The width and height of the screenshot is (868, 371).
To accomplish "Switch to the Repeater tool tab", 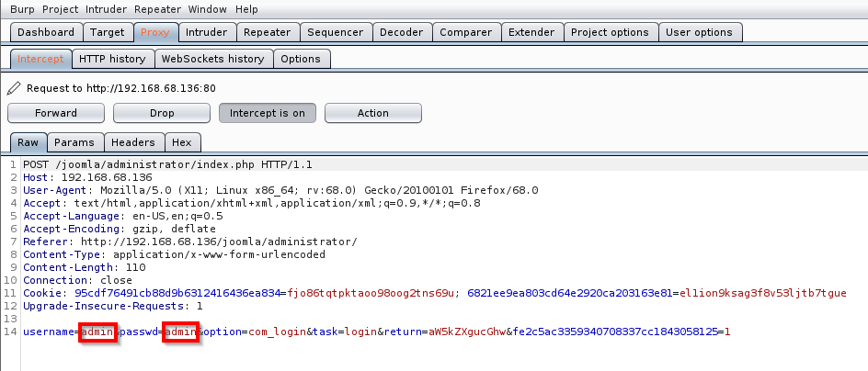I will [268, 32].
